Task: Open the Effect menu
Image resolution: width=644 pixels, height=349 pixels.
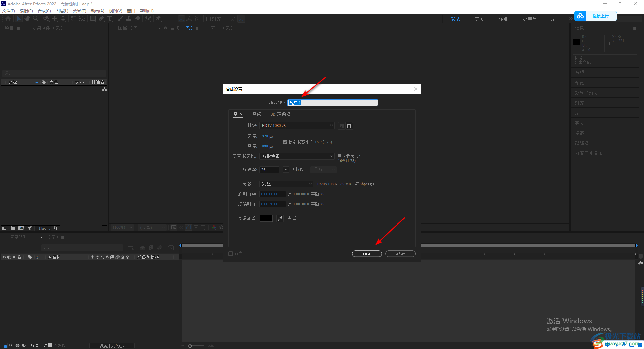Action: [x=79, y=11]
